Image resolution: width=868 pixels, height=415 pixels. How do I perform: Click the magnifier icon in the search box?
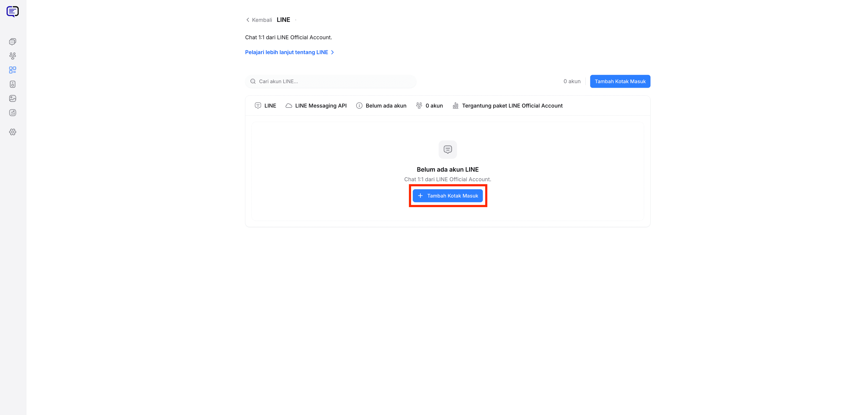253,82
